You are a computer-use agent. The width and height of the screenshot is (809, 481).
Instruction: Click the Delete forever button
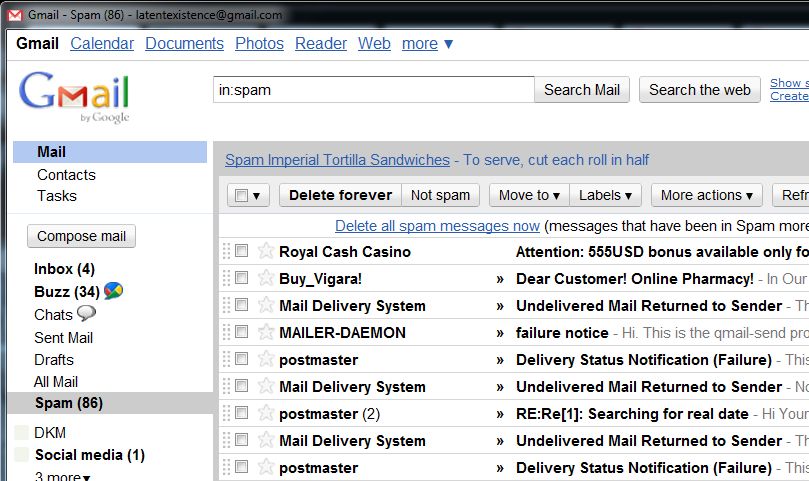pyautogui.click(x=341, y=195)
